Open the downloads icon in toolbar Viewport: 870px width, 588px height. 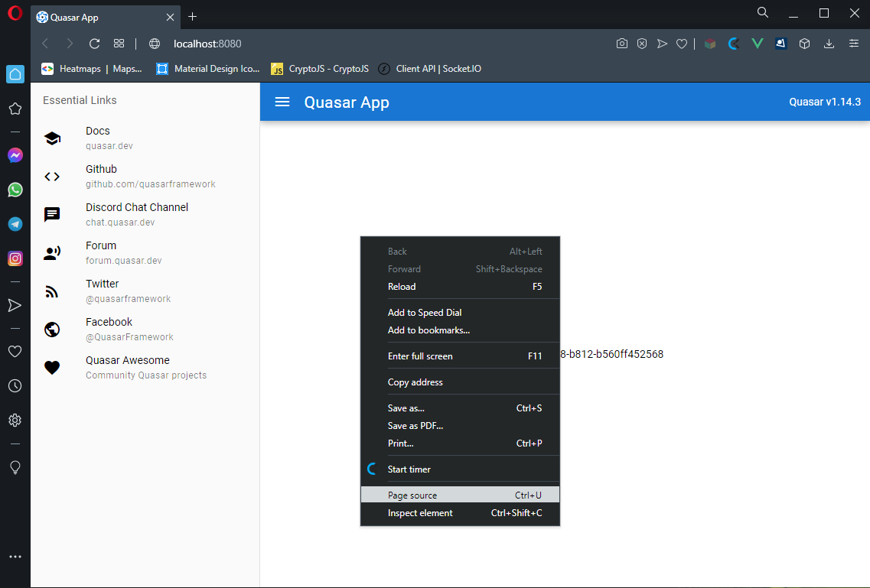coord(829,44)
